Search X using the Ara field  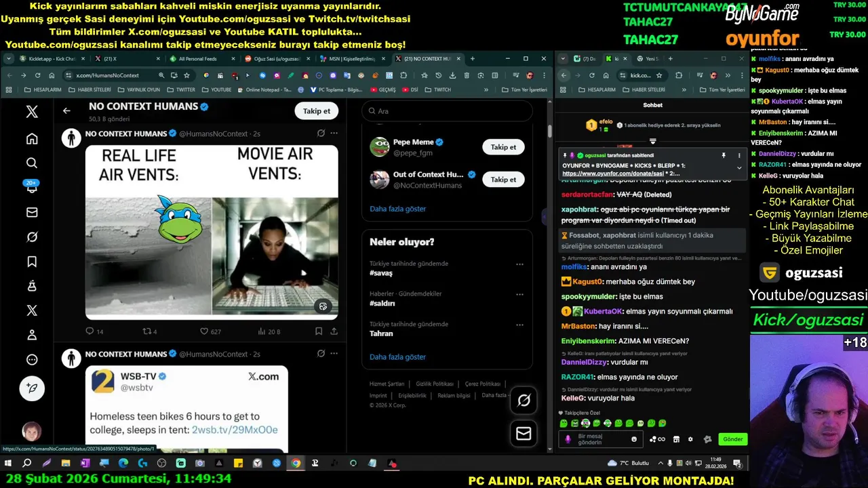tap(448, 111)
